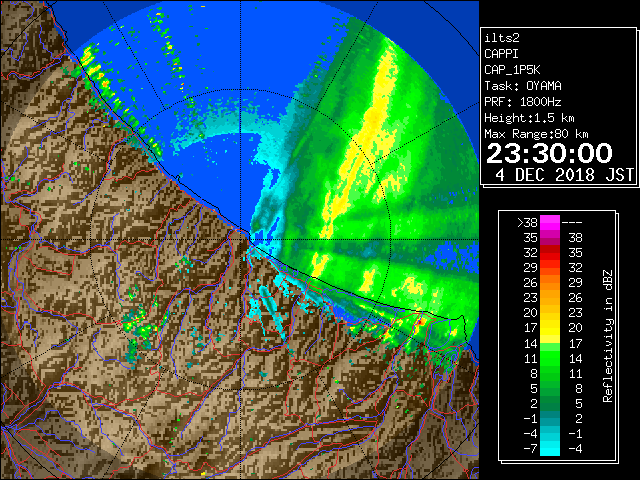Click the '-7' legend value label
The width and height of the screenshot is (640, 480).
530,448
